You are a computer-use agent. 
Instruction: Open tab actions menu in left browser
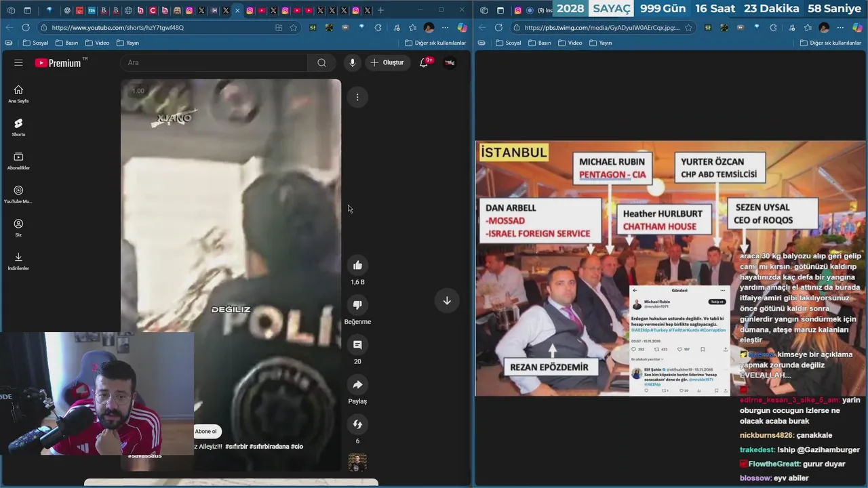[28, 10]
